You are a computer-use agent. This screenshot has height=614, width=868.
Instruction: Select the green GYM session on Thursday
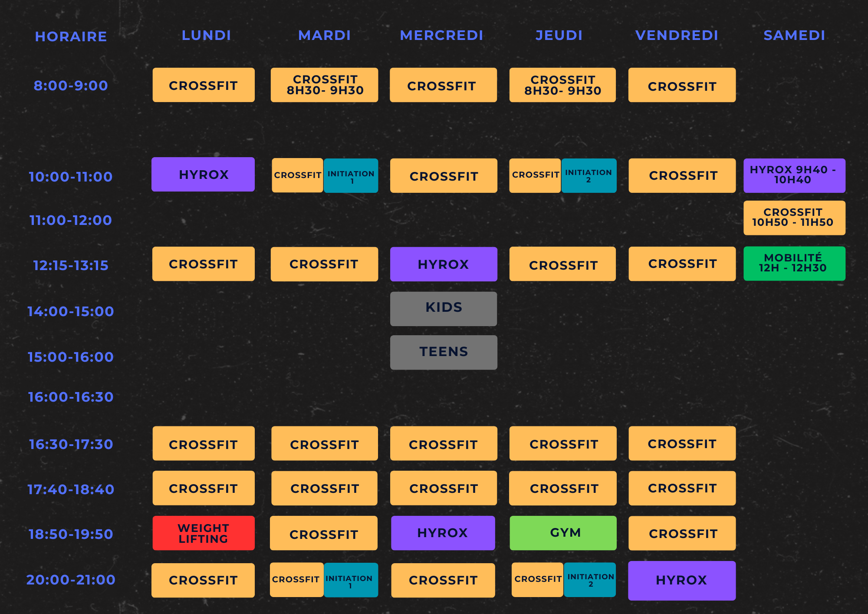point(563,533)
